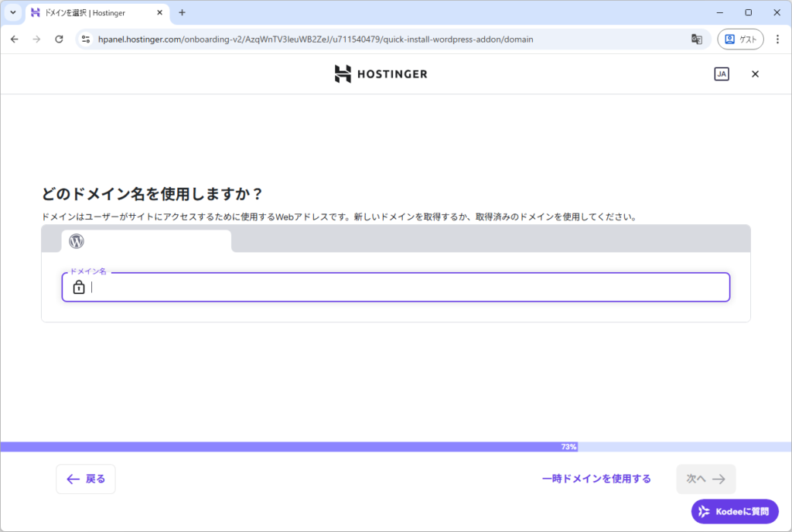The height and width of the screenshot is (532, 792).
Task: Open Kodeeに質問 chat assistant
Action: (x=734, y=511)
